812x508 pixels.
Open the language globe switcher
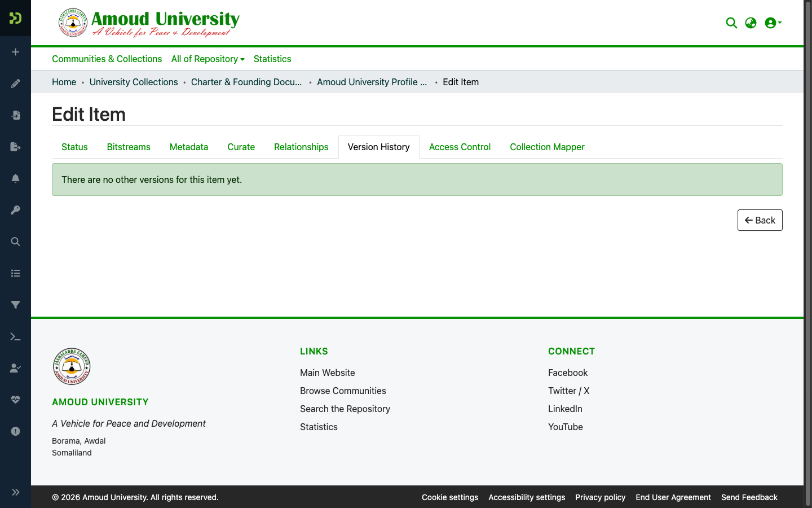click(751, 23)
